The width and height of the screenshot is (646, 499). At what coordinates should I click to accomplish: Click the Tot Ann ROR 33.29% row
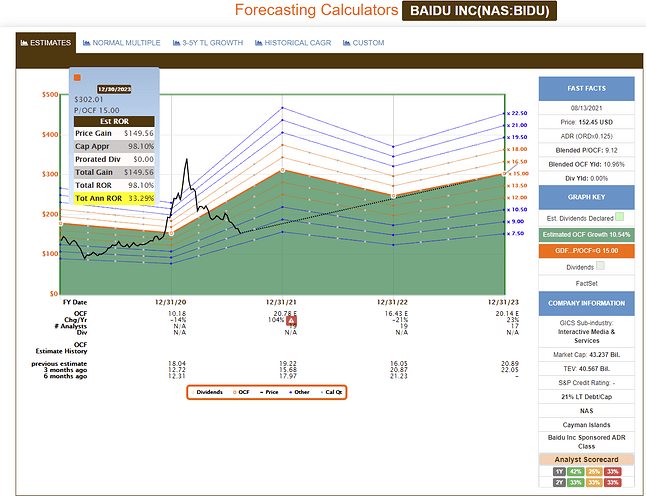click(x=115, y=198)
